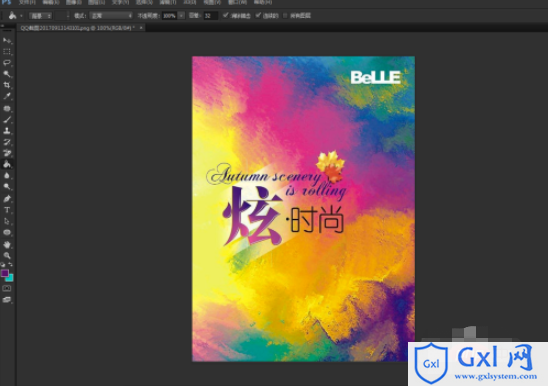Select the Blur tool
The width and height of the screenshot is (548, 386).
point(7,176)
